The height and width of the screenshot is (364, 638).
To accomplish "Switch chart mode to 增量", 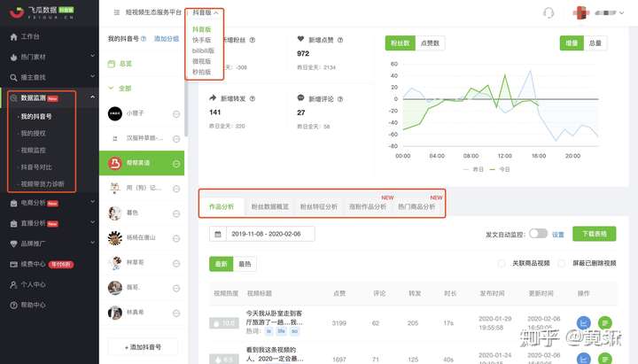I will tap(572, 43).
